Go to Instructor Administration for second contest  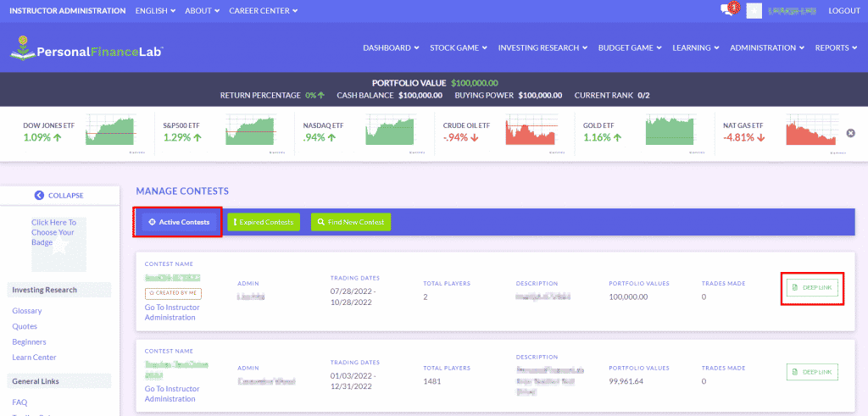172,394
